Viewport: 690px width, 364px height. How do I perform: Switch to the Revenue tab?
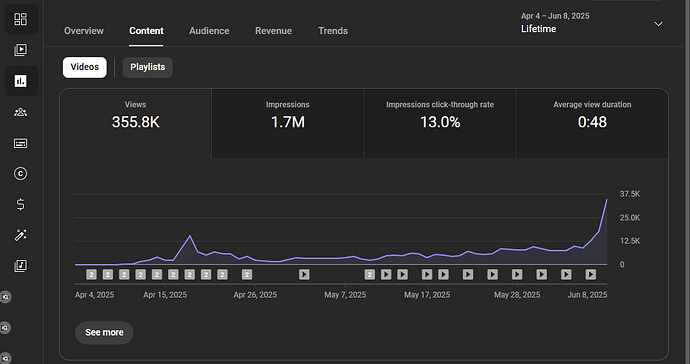tap(273, 31)
